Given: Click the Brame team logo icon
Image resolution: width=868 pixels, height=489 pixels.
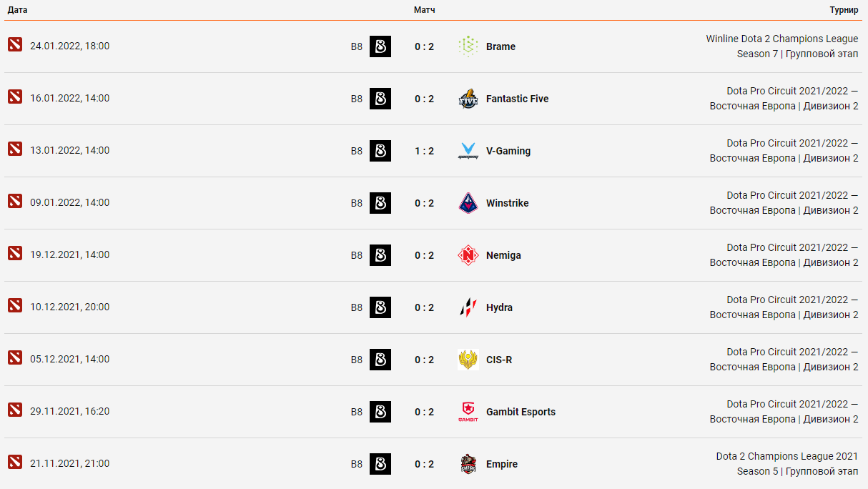Looking at the screenshot, I should (468, 46).
